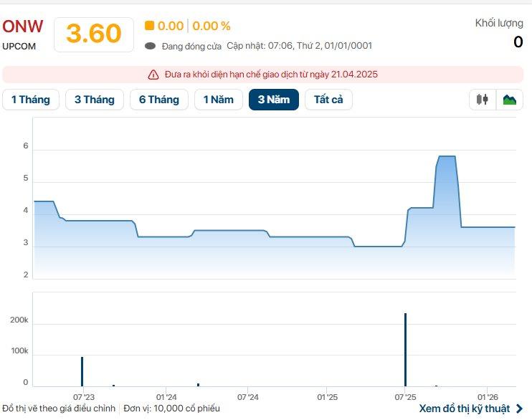
Task: Click the warning triangle icon
Action: pyautogui.click(x=153, y=75)
